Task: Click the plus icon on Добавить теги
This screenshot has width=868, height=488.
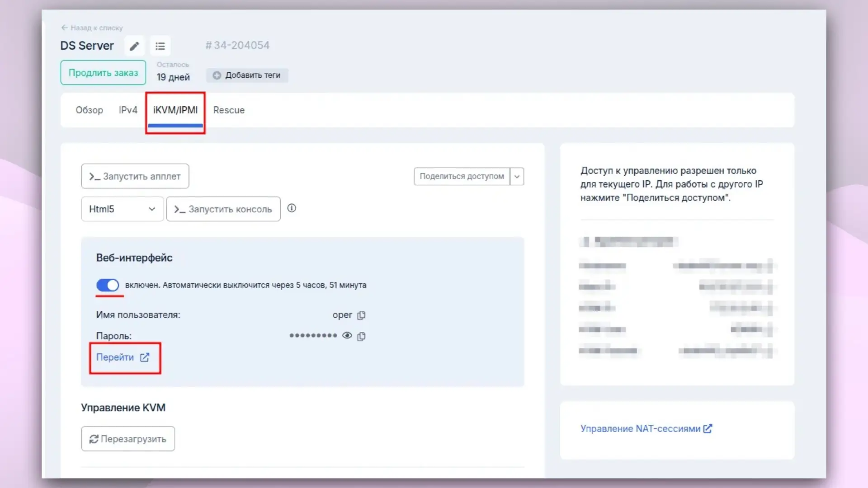Action: (x=217, y=75)
